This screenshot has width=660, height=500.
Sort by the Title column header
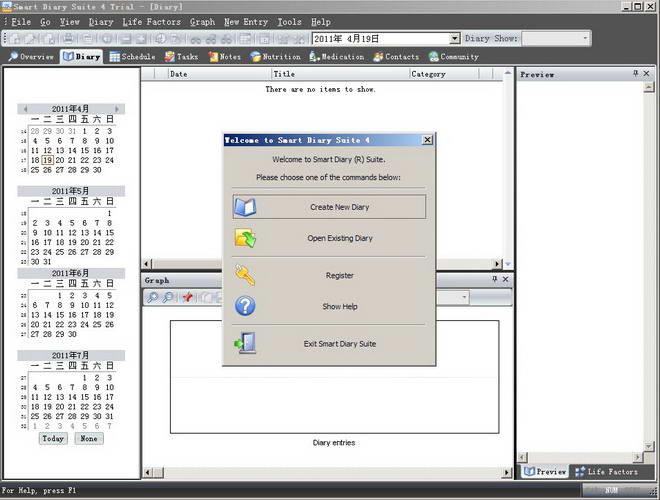[x=340, y=74]
